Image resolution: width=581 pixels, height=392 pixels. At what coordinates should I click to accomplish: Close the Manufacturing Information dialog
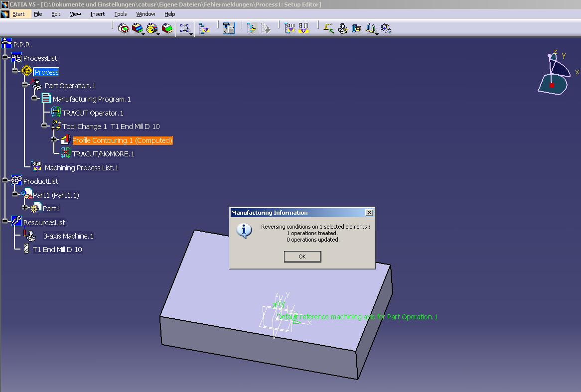click(369, 212)
